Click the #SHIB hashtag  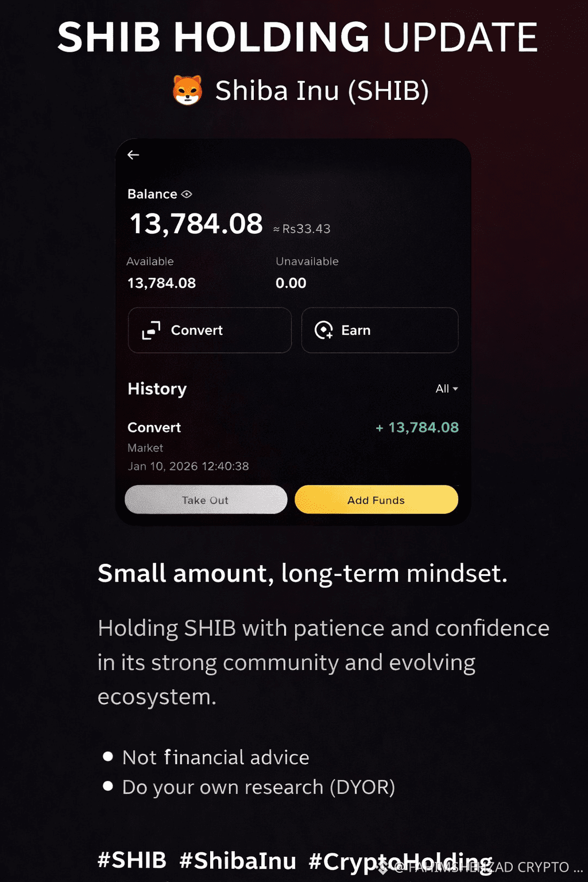132,860
